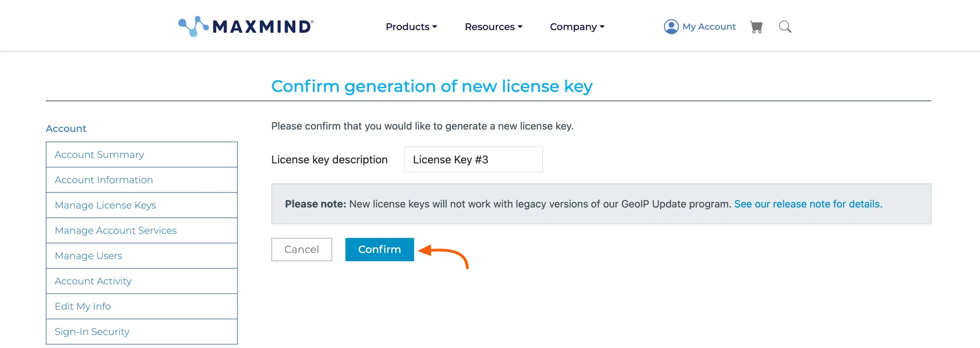Click the Confirm button
The height and width of the screenshot is (348, 980).
[x=379, y=249]
